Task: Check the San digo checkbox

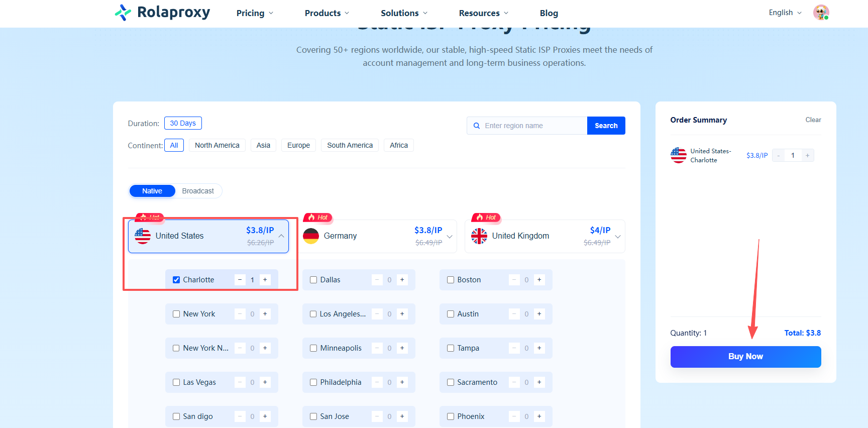Action: coord(176,416)
